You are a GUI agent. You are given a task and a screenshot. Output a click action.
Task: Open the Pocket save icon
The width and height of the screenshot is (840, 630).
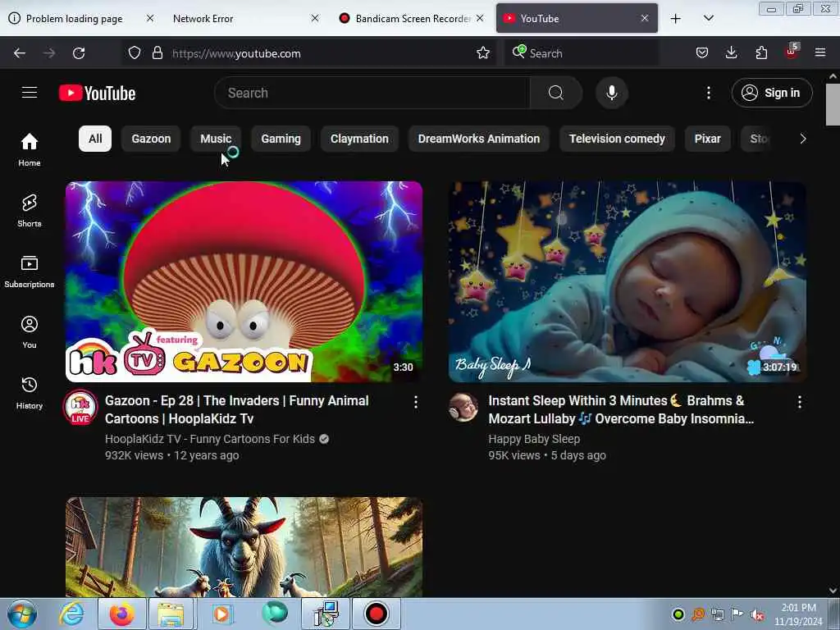[702, 53]
